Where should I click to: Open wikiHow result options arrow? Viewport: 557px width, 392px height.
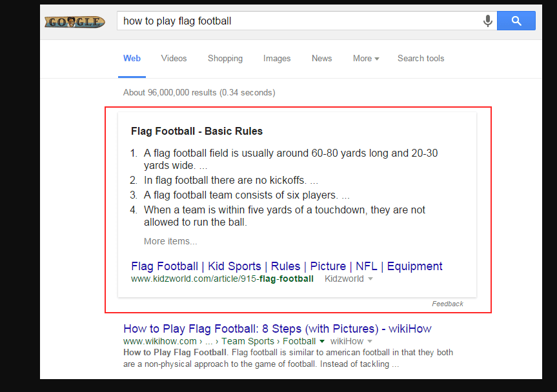point(370,341)
